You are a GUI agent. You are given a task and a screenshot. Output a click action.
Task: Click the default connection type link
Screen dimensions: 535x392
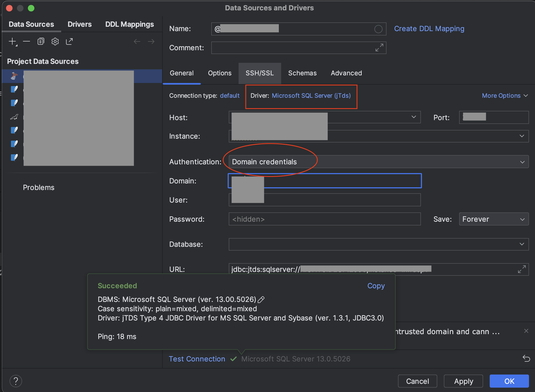tap(230, 96)
